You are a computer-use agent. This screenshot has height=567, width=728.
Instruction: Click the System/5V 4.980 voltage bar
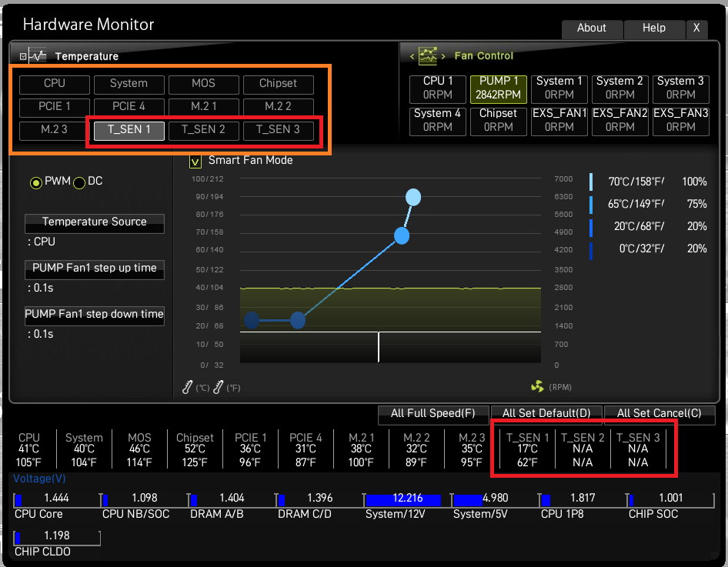(x=496, y=500)
